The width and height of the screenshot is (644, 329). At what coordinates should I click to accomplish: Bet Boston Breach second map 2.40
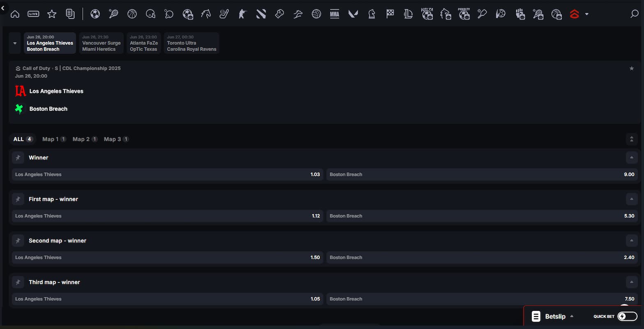482,257
